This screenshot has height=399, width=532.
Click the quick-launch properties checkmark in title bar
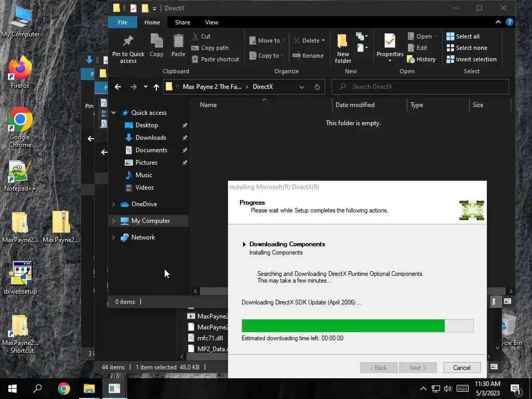pyautogui.click(x=134, y=8)
